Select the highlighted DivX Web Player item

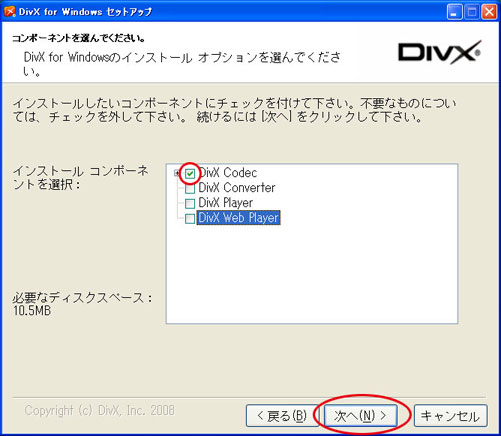pos(238,218)
